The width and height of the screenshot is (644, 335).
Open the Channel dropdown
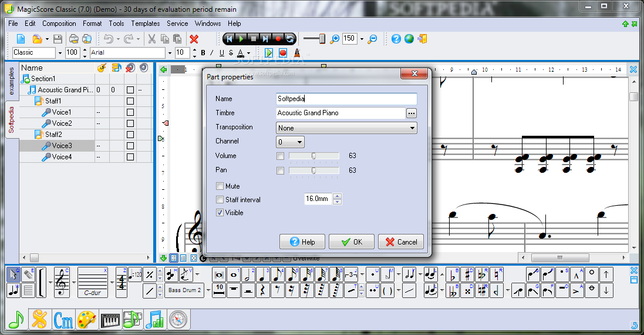[x=290, y=142]
